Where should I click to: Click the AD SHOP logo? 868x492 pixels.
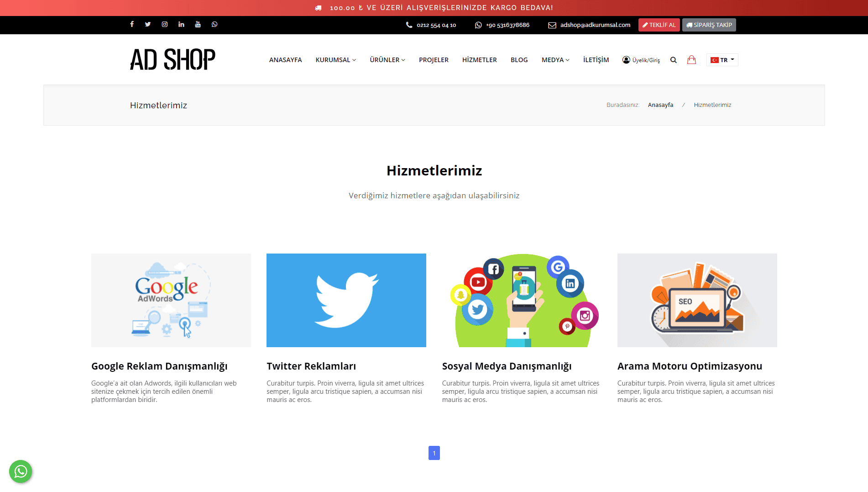tap(173, 59)
